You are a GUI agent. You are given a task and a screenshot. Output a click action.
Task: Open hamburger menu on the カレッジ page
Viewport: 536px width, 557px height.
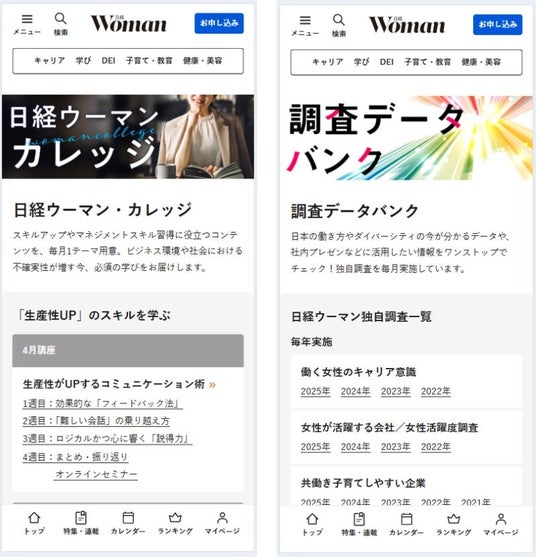coord(27,24)
